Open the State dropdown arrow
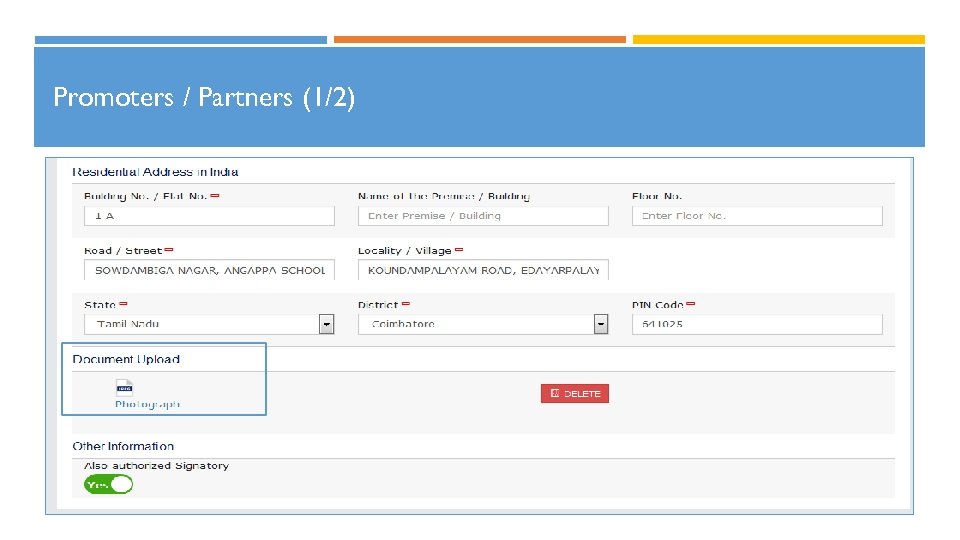The image size is (960, 540). [326, 324]
